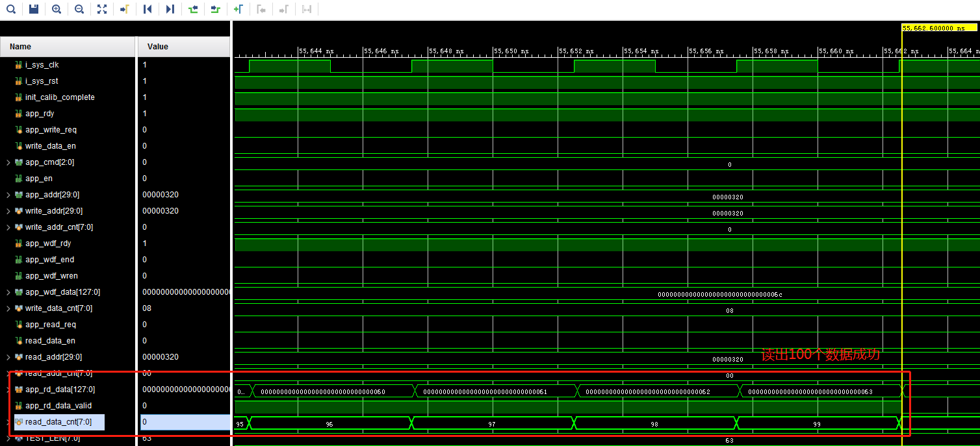Expand the app_rd_data[127:0] bus
Image resolution: width=980 pixels, height=446 pixels.
coord(6,390)
